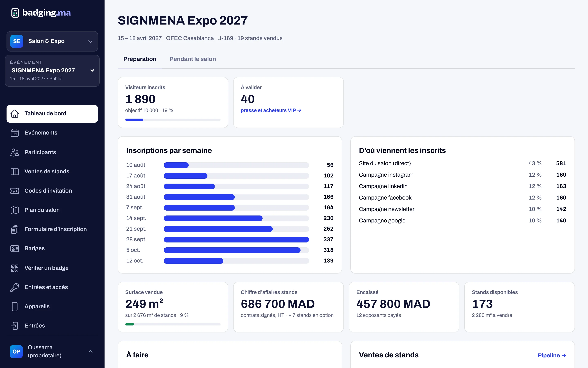This screenshot has height=368, width=588.
Task: Click the 686 700 MAD value
Action: coord(278,304)
